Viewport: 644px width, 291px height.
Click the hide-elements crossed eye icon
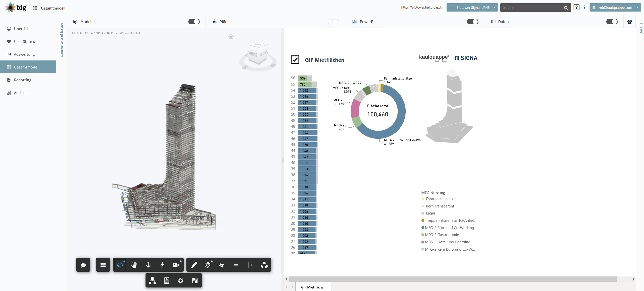tap(222, 265)
